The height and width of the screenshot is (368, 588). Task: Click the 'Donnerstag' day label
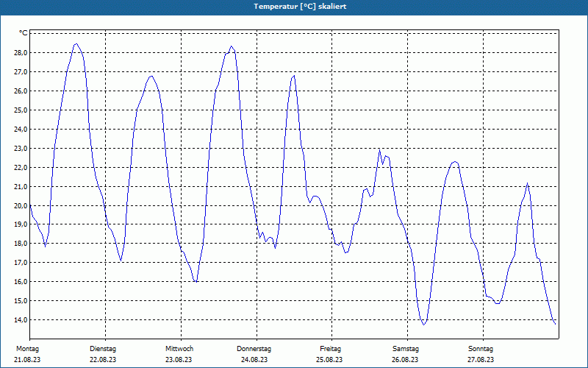(x=254, y=349)
